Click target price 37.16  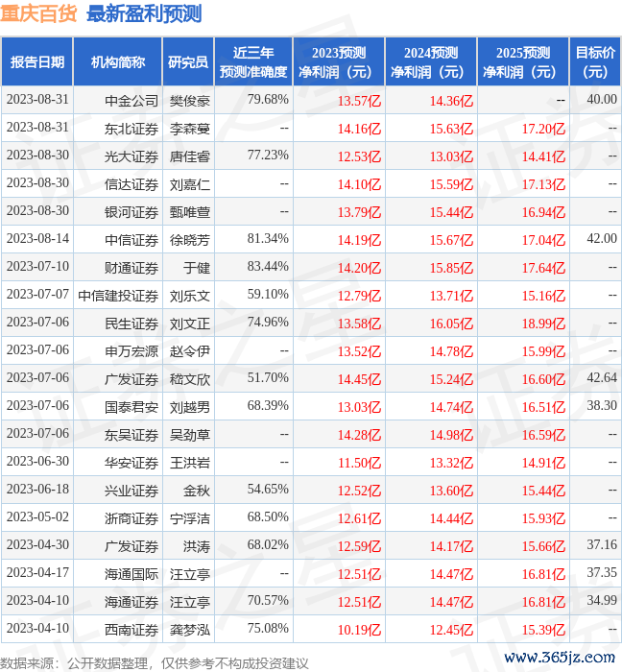(602, 545)
